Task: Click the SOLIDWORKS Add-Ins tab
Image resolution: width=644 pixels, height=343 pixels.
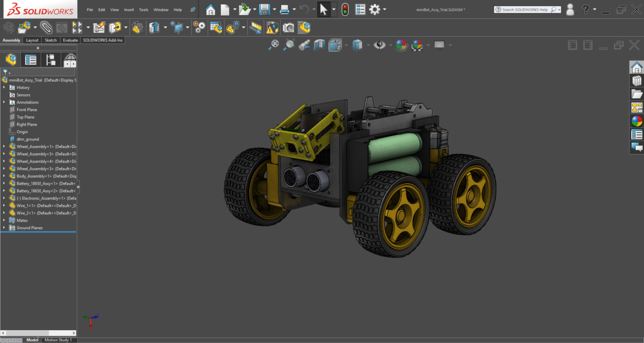Action: [103, 40]
